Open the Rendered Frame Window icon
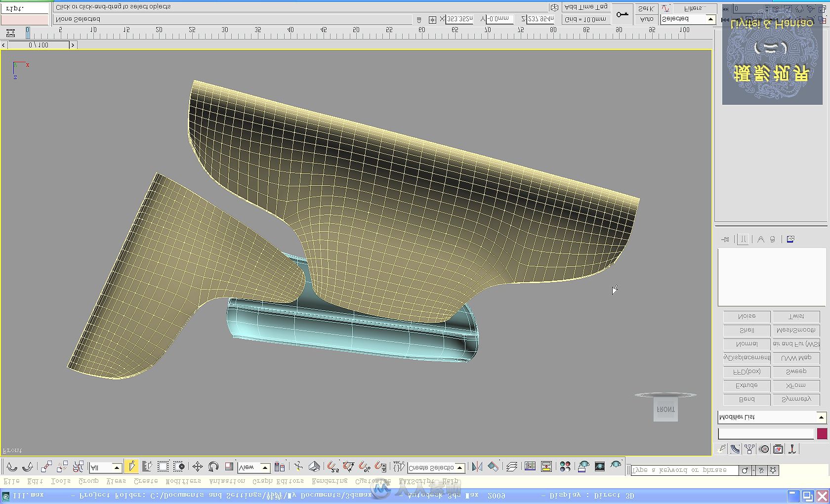The height and width of the screenshot is (504, 830). [600, 466]
